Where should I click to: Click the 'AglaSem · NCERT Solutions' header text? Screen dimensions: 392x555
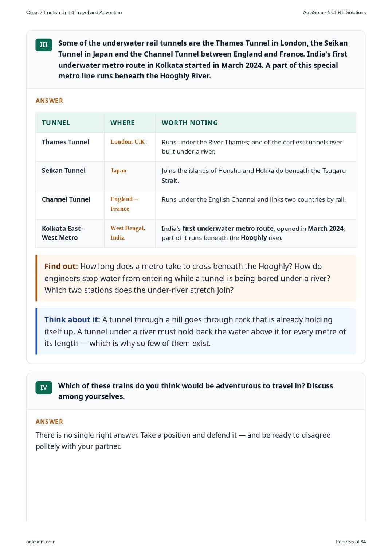[334, 12]
